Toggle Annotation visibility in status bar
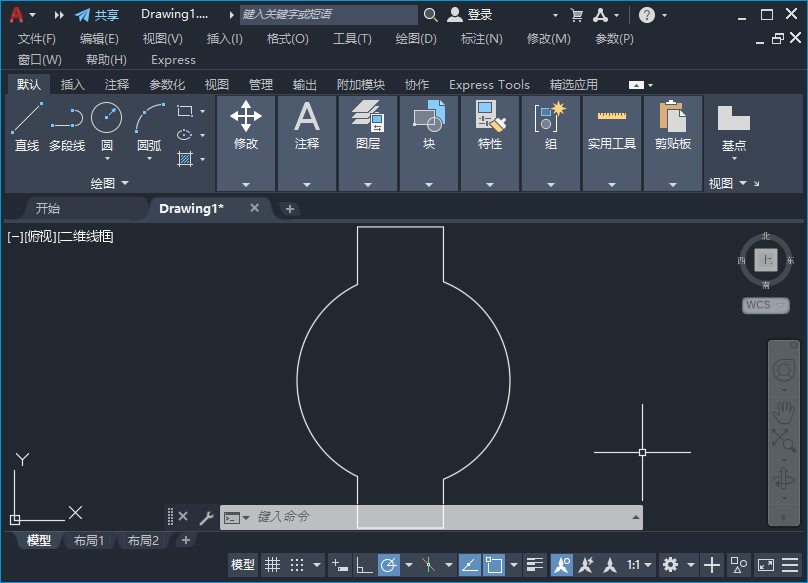Screen dimensions: 808x583 coord(562,565)
